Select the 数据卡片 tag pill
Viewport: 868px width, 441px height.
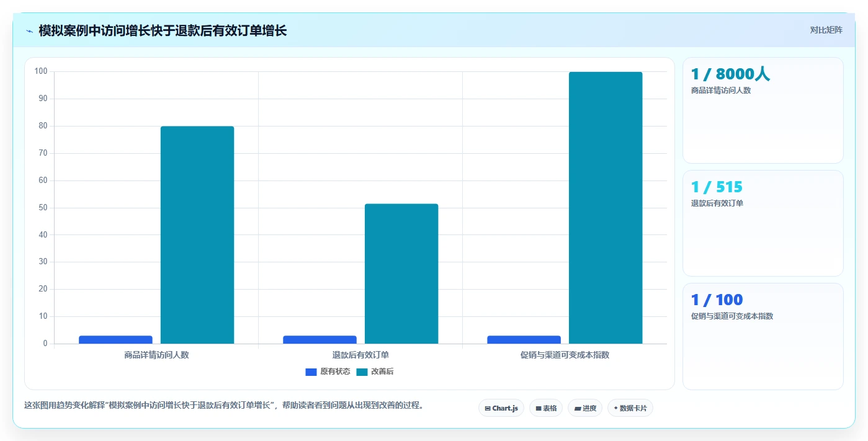point(630,408)
